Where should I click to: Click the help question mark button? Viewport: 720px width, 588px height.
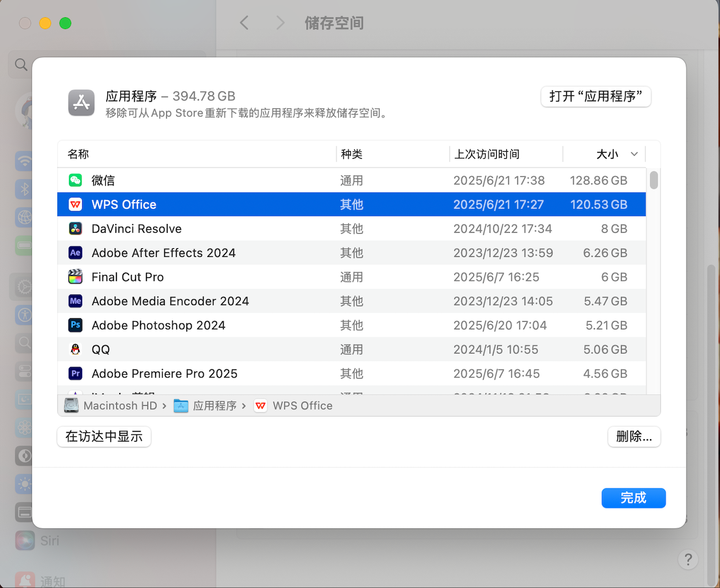tap(688, 560)
